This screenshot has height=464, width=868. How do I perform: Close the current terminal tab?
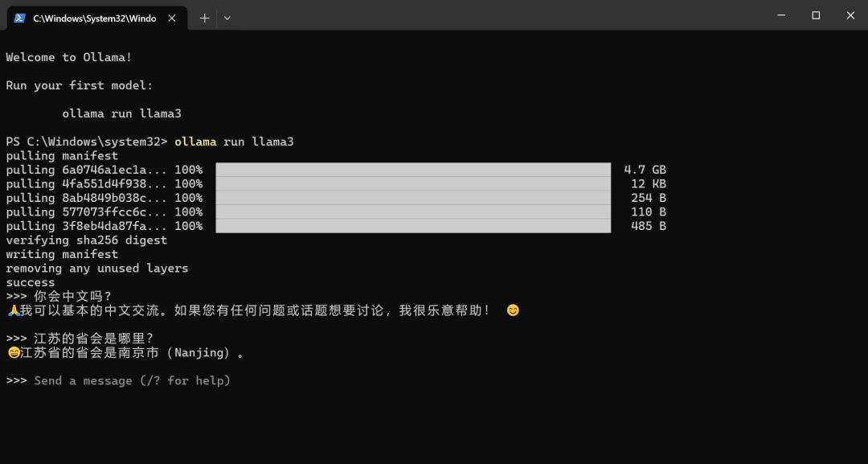pos(172,18)
